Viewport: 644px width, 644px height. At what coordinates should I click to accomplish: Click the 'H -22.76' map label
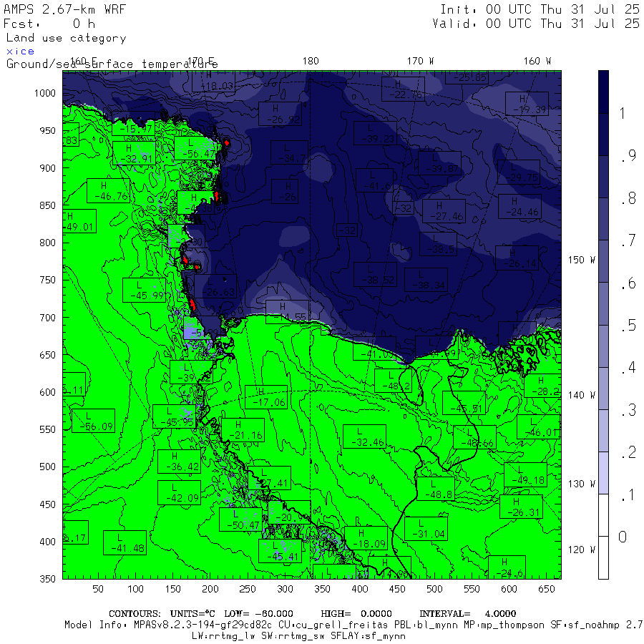(403, 89)
